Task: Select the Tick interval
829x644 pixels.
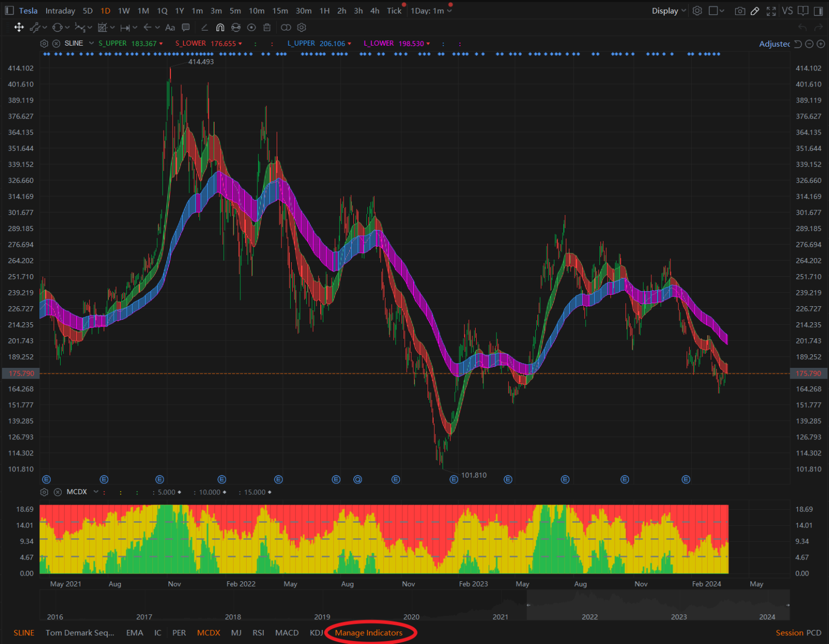Action: click(x=394, y=10)
